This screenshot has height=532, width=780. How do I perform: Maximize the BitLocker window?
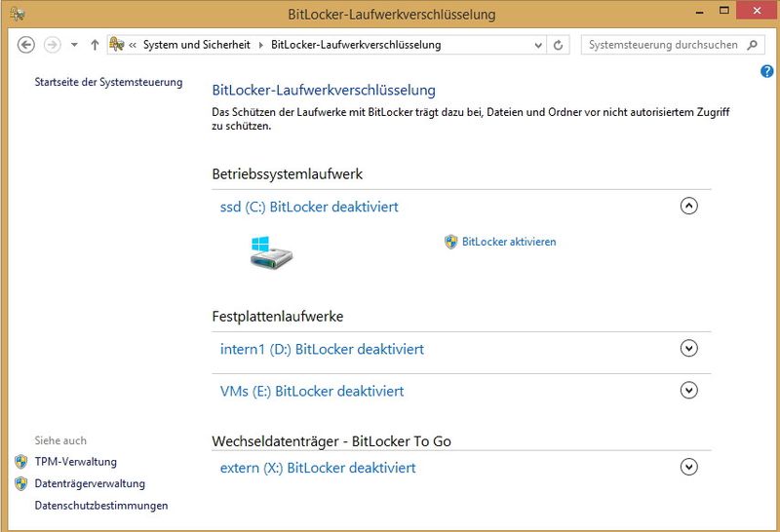point(724,11)
